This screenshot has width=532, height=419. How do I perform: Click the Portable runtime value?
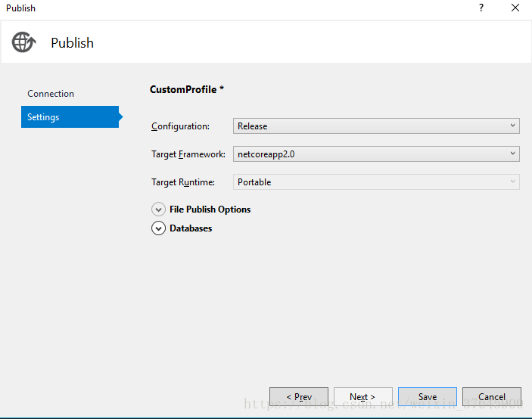[x=254, y=182]
